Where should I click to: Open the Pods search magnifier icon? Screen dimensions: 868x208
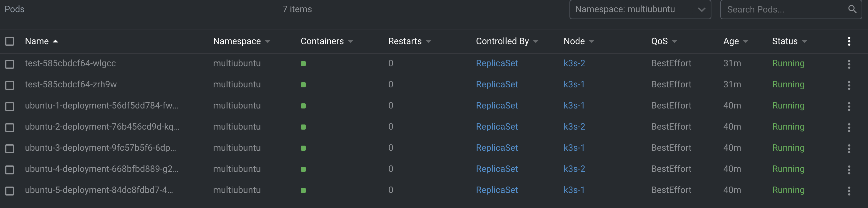click(x=853, y=9)
